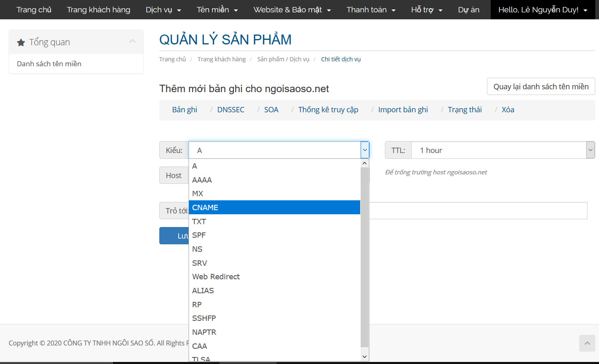Open the Dịch vụ menu
The image size is (599, 364).
[163, 10]
